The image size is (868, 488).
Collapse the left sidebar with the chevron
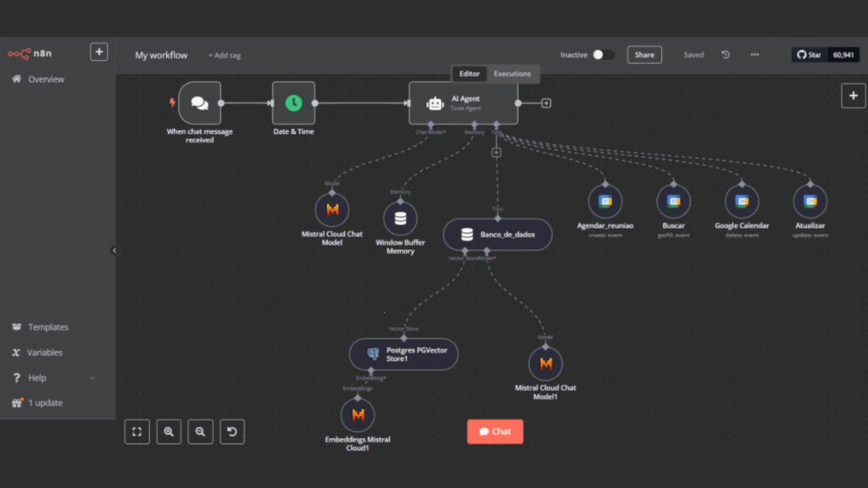click(x=115, y=250)
